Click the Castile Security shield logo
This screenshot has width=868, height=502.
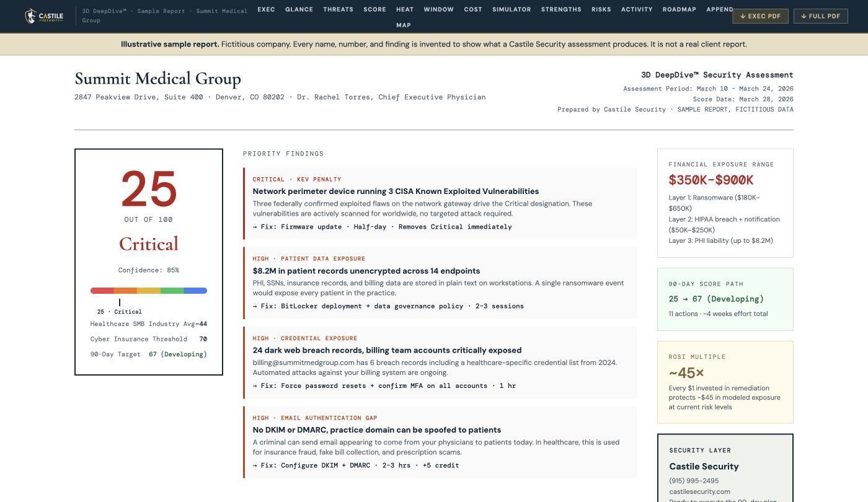44,16
